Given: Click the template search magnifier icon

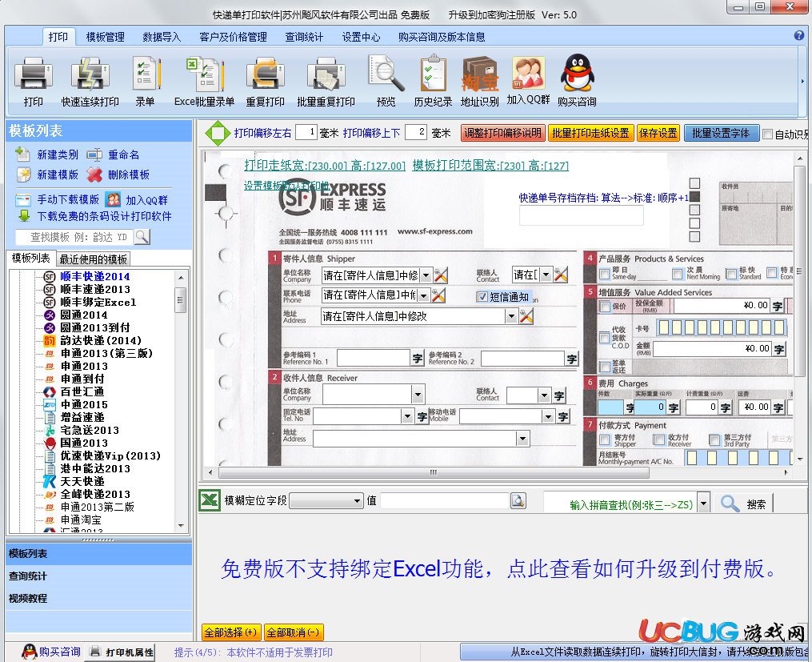Looking at the screenshot, I should click(142, 237).
